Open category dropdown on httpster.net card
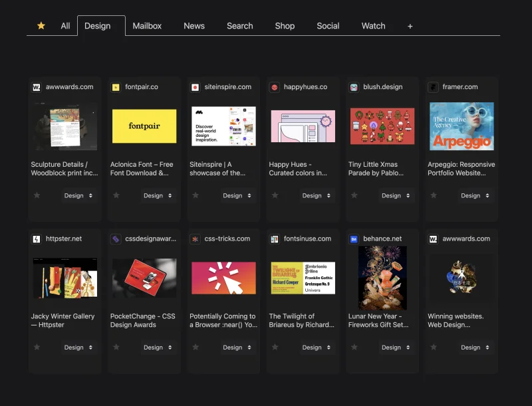Image resolution: width=532 pixels, height=406 pixels. click(x=79, y=348)
